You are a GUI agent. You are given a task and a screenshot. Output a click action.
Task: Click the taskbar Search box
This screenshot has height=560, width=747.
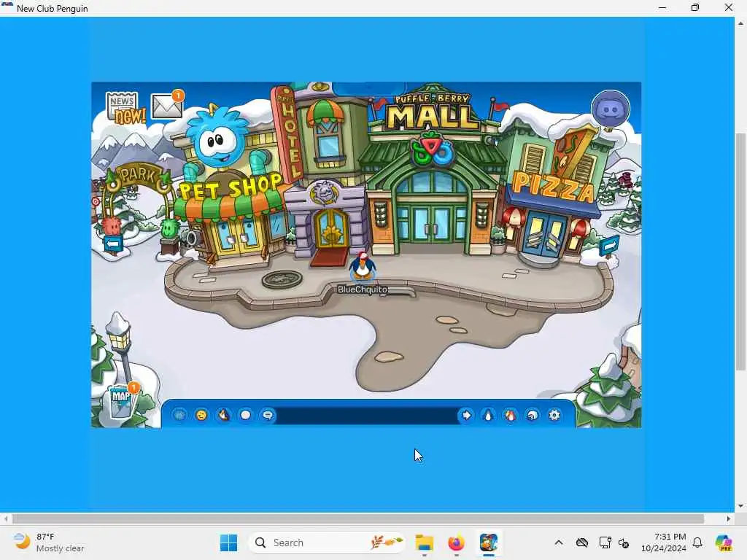tap(327, 542)
